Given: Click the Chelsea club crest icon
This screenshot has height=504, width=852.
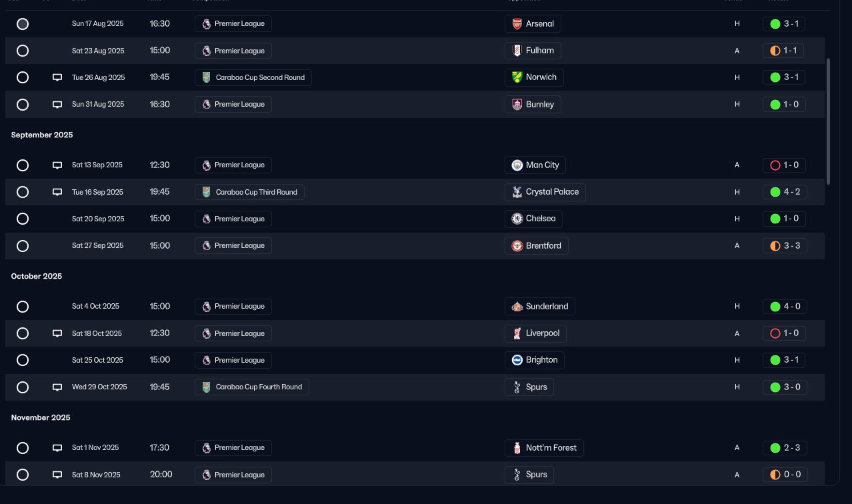Looking at the screenshot, I should [x=517, y=219].
